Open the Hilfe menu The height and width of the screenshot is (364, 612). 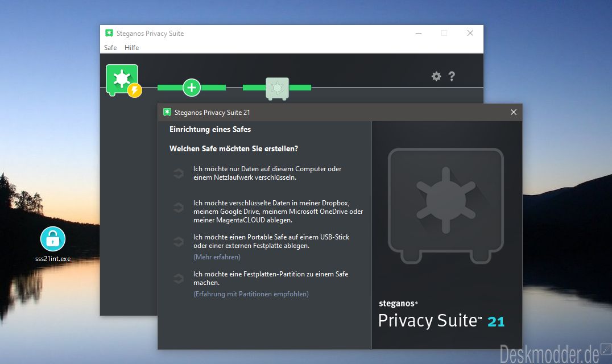click(131, 48)
